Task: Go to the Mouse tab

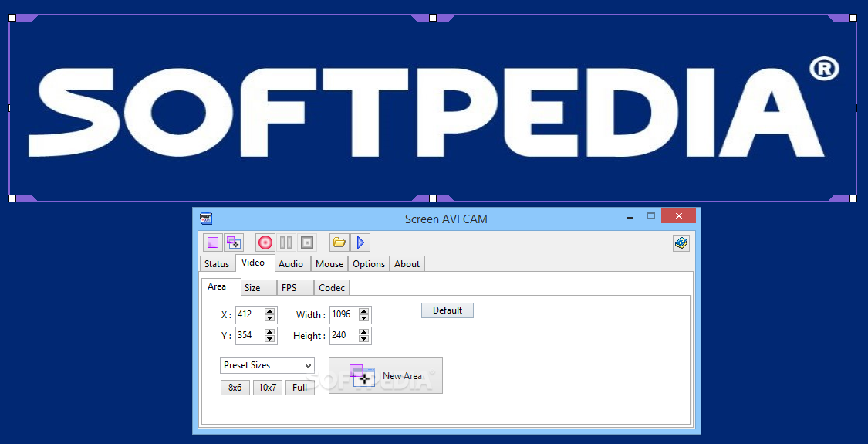Action: (329, 264)
